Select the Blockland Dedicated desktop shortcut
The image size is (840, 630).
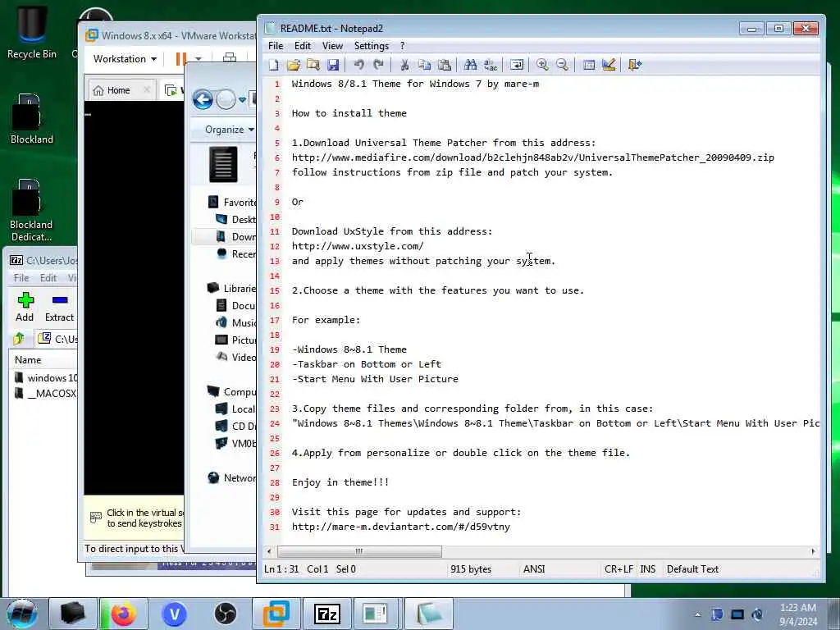pyautogui.click(x=31, y=210)
